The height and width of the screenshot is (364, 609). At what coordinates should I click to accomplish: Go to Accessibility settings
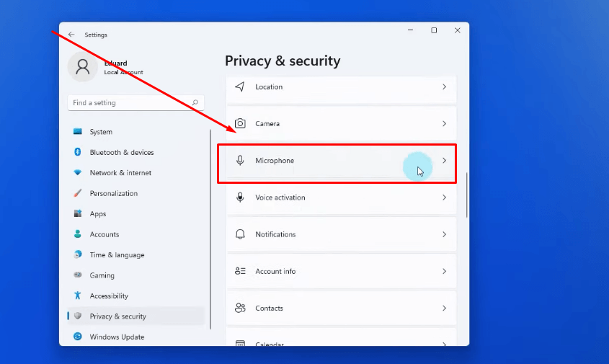(x=136, y=296)
